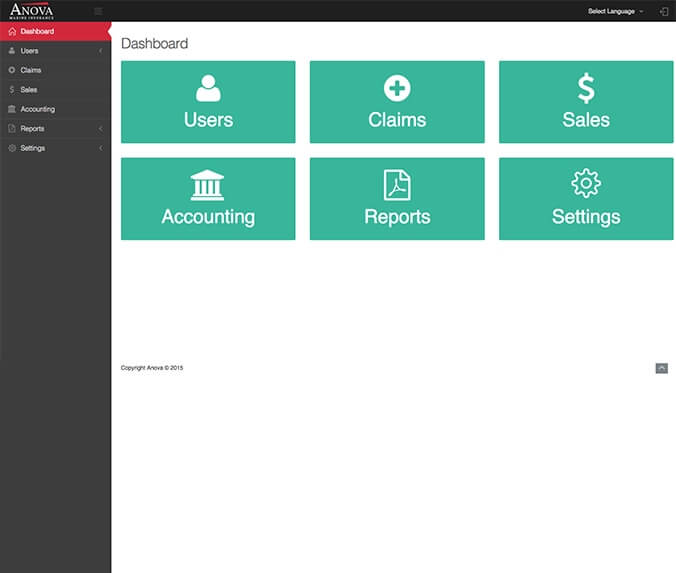Expand the Settings sidebar chevron
This screenshot has height=573, width=676.
point(100,148)
